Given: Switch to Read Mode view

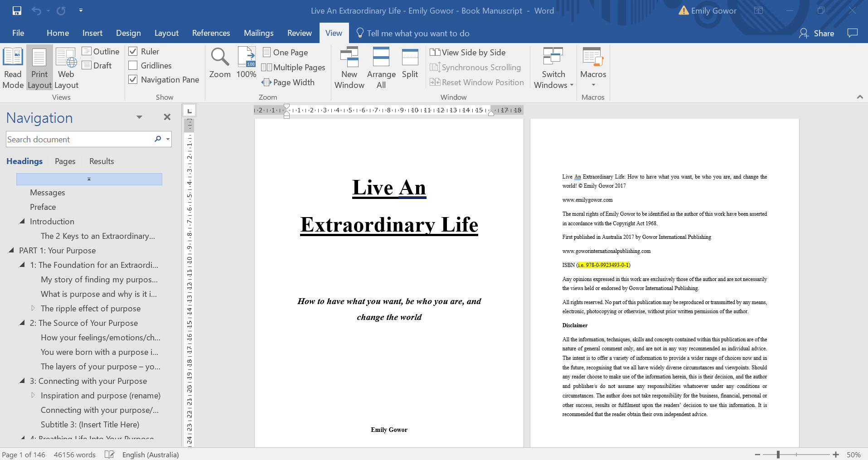Looking at the screenshot, I should coord(13,68).
